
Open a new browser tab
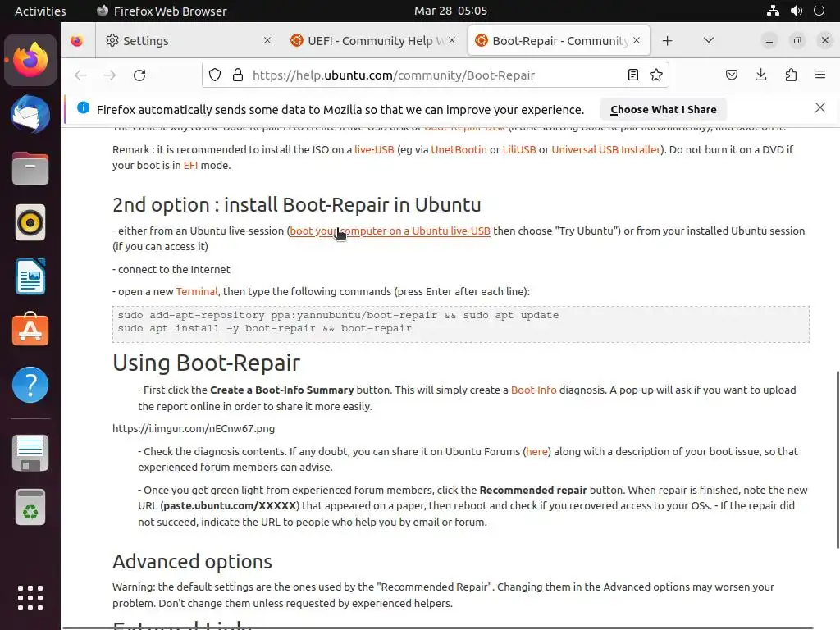[x=668, y=40]
